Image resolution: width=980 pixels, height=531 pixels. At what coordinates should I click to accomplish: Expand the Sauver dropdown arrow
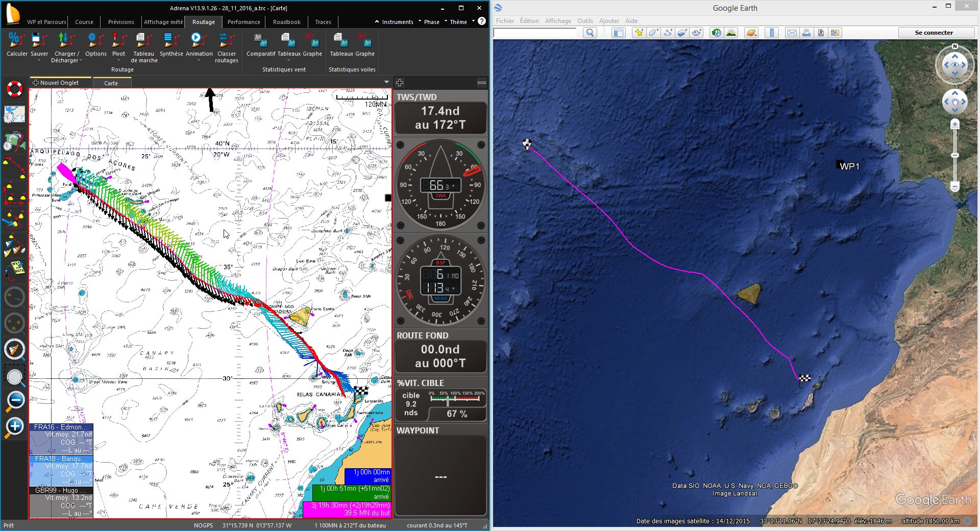(x=39, y=60)
